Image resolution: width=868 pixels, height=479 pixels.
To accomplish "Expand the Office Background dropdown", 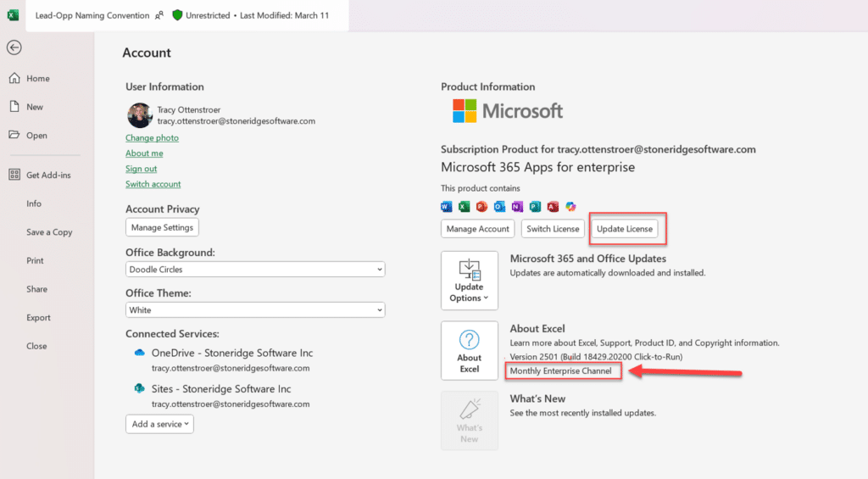I will point(255,270).
